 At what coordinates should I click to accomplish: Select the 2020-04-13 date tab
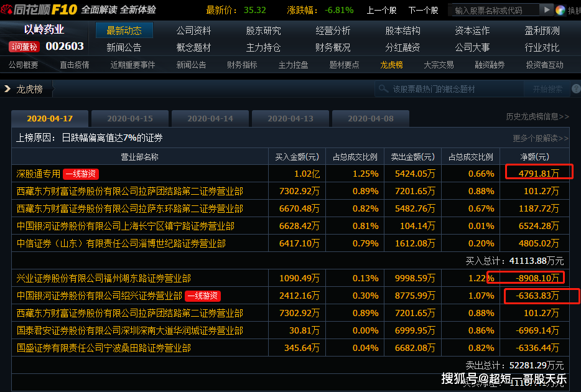(290, 119)
